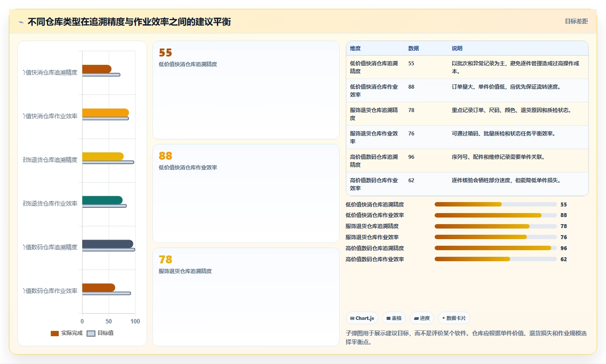Click the 服饰退货仓库追溯精度 caption in the third card
Screen dimensions: 606x364
(185, 271)
